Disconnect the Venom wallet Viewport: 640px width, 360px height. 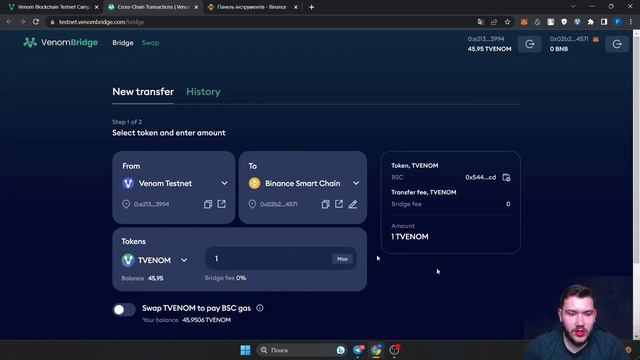(x=529, y=44)
